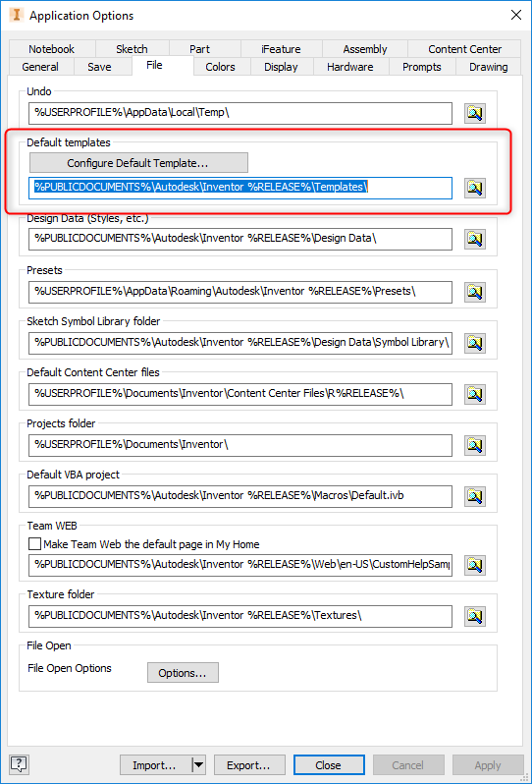The height and width of the screenshot is (784, 532).
Task: Browse for the Undo folder location
Action: coord(474,113)
